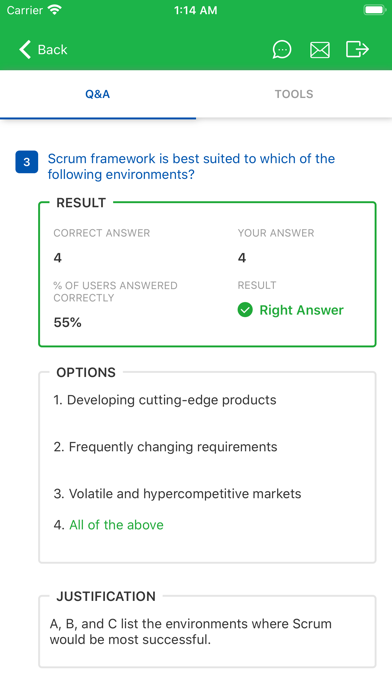Screen dimensions: 392x696
Task: Tap the justification text about Scrum
Action: pos(190,632)
